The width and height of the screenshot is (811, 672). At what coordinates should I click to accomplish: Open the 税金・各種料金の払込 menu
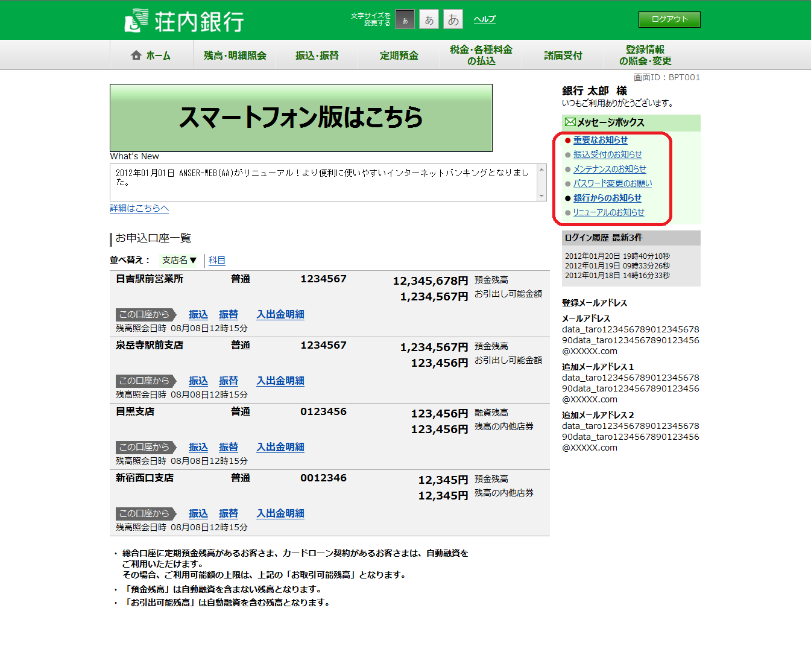(481, 55)
